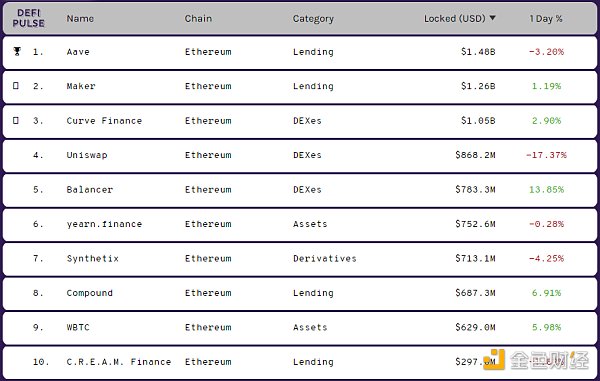Click the medal icon next to Maker

pos(16,86)
